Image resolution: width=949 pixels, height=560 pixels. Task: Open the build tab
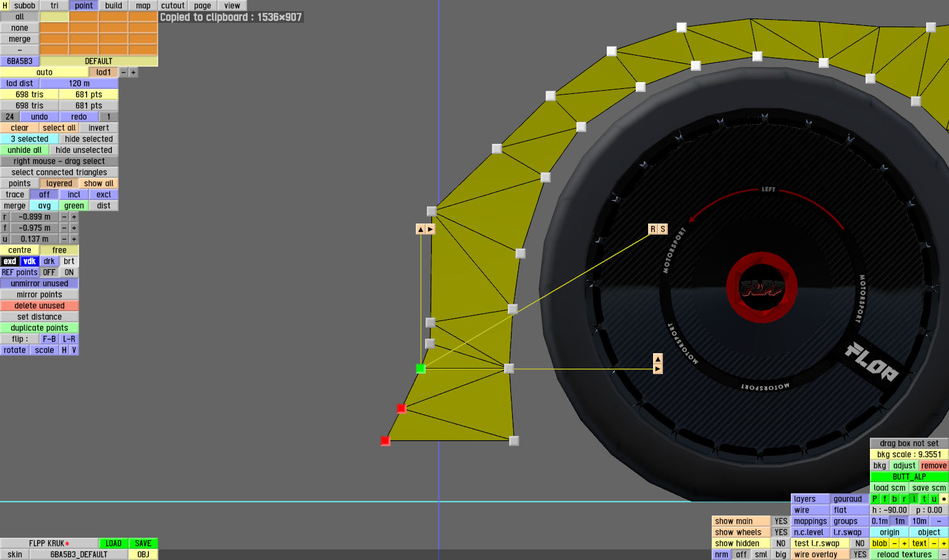coord(114,6)
